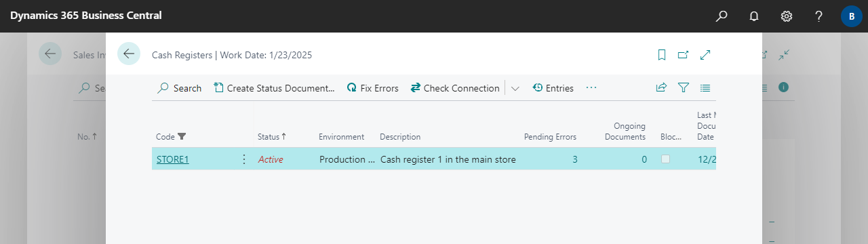Select Production environment cell
Viewport: 868px width, 244px height.
click(347, 159)
